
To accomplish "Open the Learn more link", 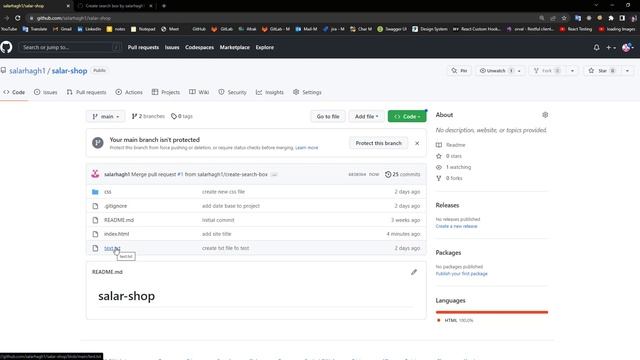I will click(307, 148).
